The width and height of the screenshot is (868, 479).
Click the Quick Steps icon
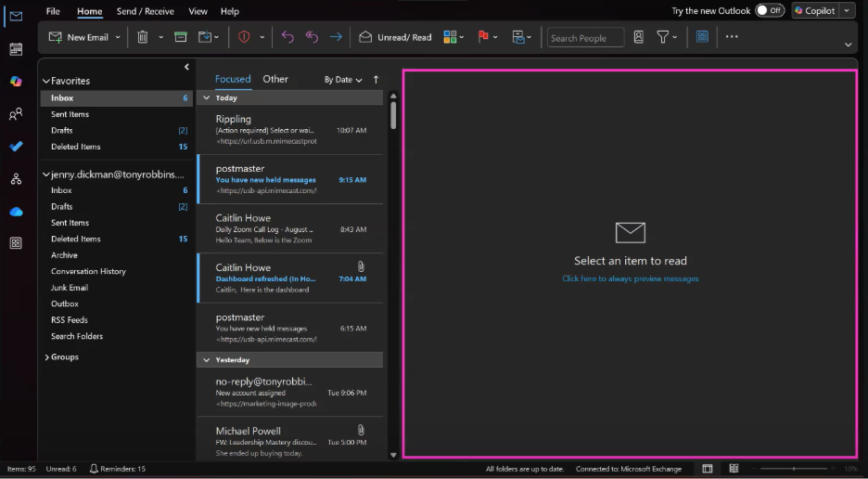[x=518, y=37]
